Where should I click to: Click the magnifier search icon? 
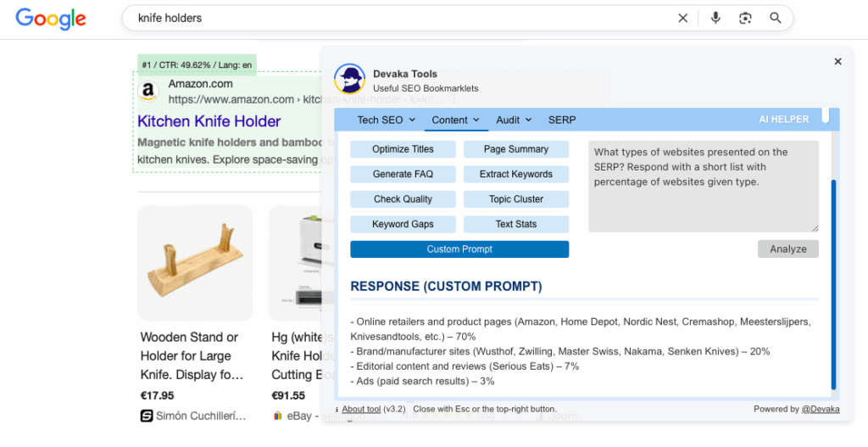point(776,19)
